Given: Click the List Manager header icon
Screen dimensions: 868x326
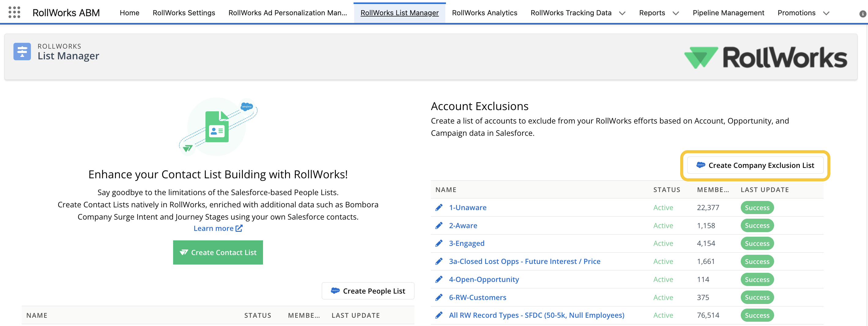Looking at the screenshot, I should click(22, 51).
